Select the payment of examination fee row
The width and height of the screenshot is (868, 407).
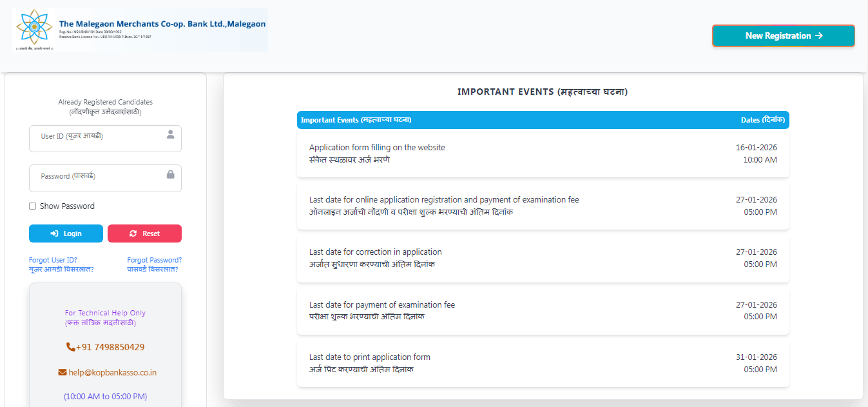[x=543, y=311]
